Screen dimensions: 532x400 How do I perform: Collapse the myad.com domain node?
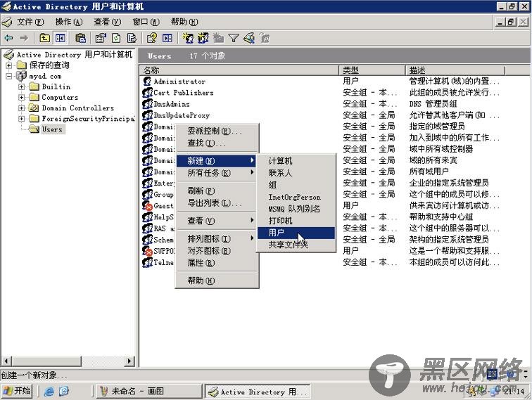[9, 76]
